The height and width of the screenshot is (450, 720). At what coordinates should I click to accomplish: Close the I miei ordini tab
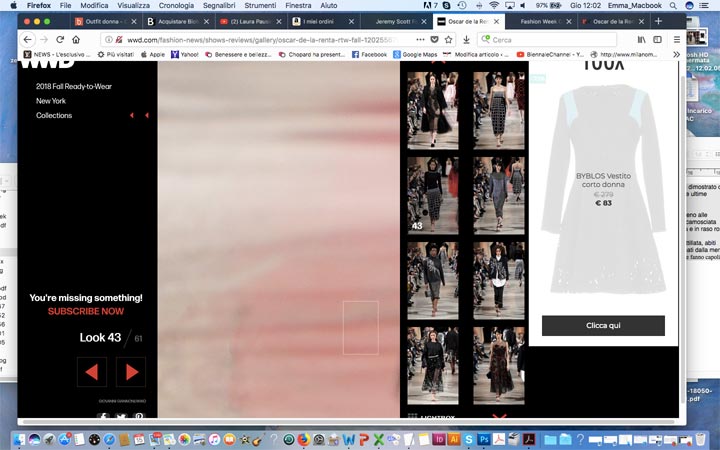click(x=351, y=22)
